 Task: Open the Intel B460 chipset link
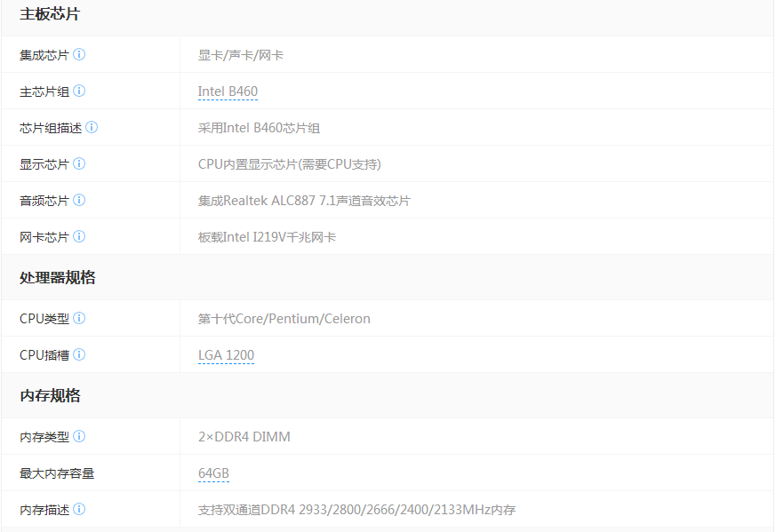click(x=228, y=92)
